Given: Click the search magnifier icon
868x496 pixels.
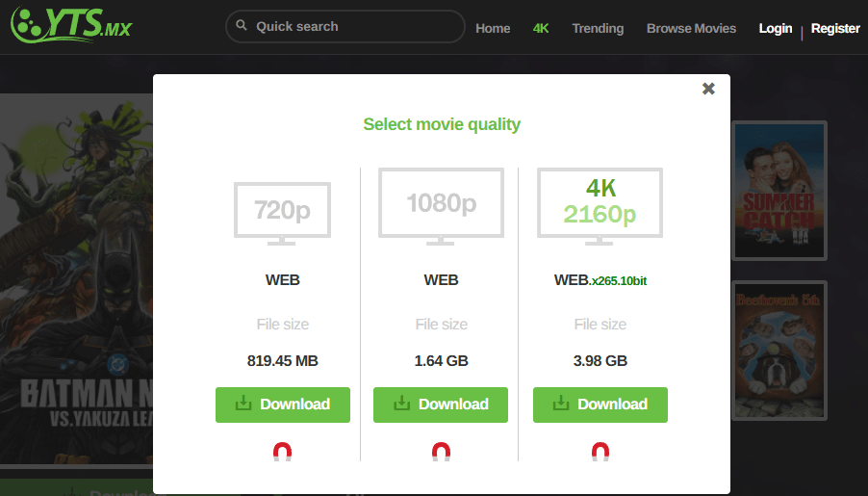Looking at the screenshot, I should (x=242, y=25).
